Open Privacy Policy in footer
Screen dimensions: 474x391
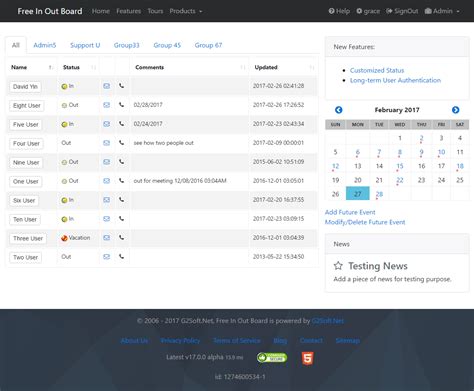180,340
